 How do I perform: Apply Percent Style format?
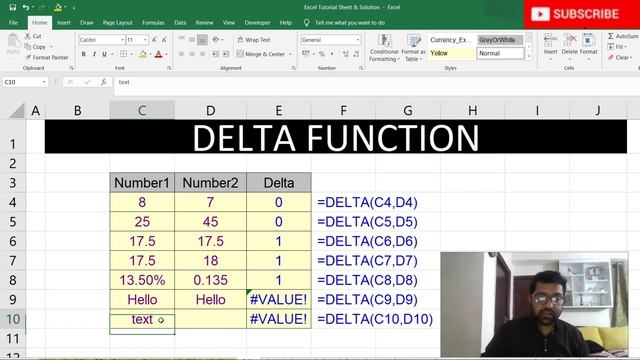[322, 54]
